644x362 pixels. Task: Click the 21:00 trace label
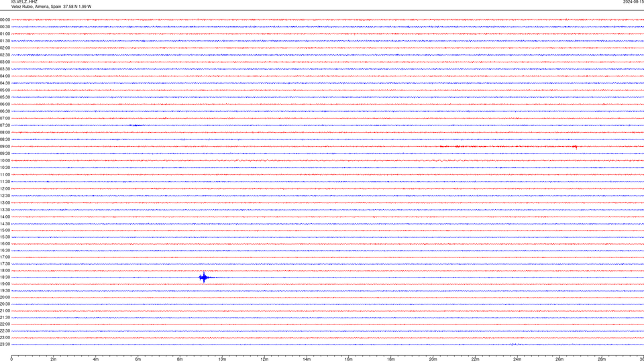pos(5,310)
